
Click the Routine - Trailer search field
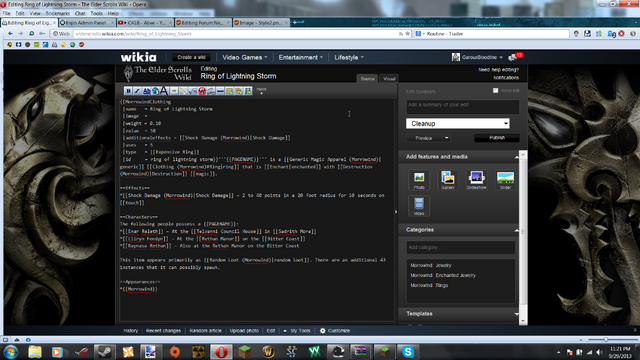tap(496, 34)
